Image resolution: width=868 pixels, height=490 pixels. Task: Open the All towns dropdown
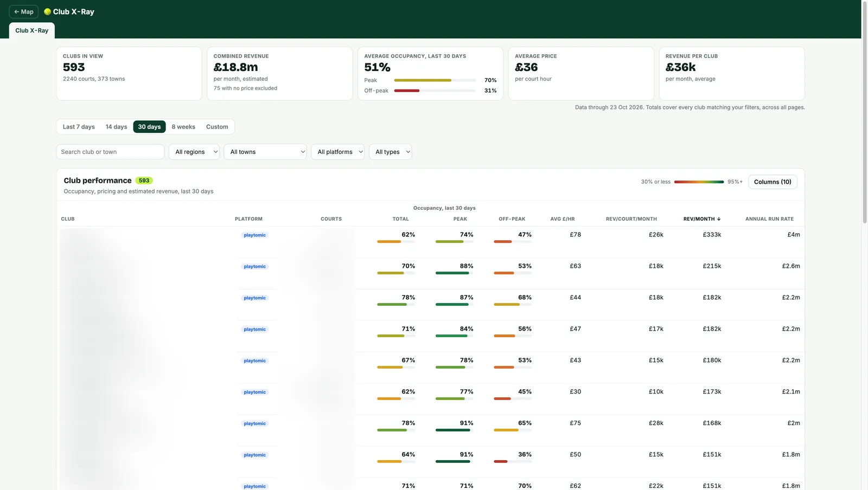pyautogui.click(x=265, y=152)
